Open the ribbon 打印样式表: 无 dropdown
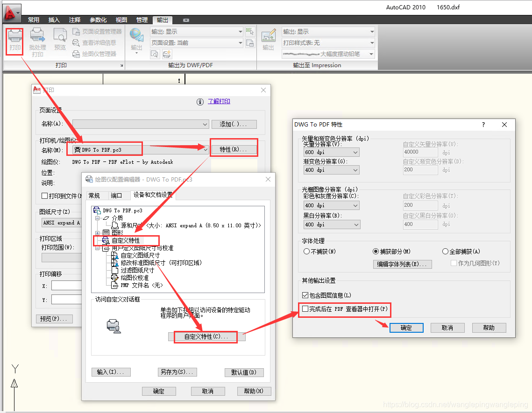 pos(328,43)
